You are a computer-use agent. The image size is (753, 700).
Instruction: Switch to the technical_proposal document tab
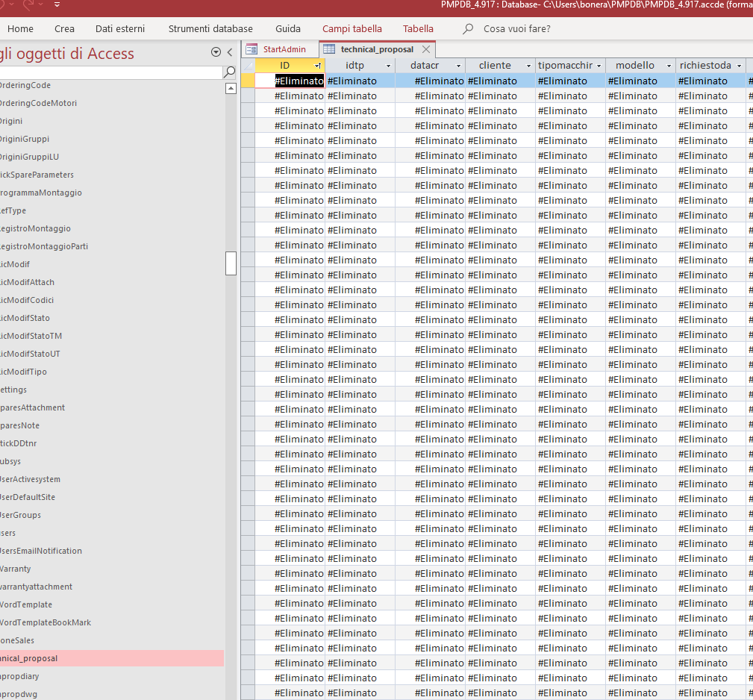pos(377,49)
